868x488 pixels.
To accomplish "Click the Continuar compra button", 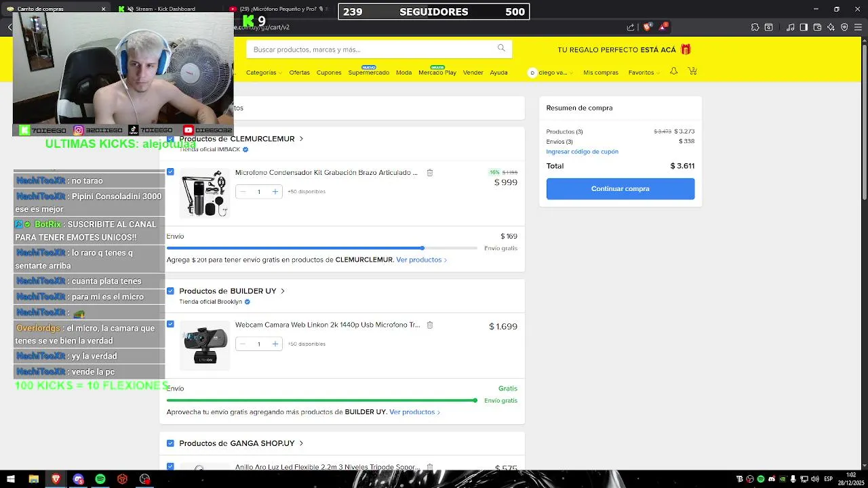I will 620,189.
